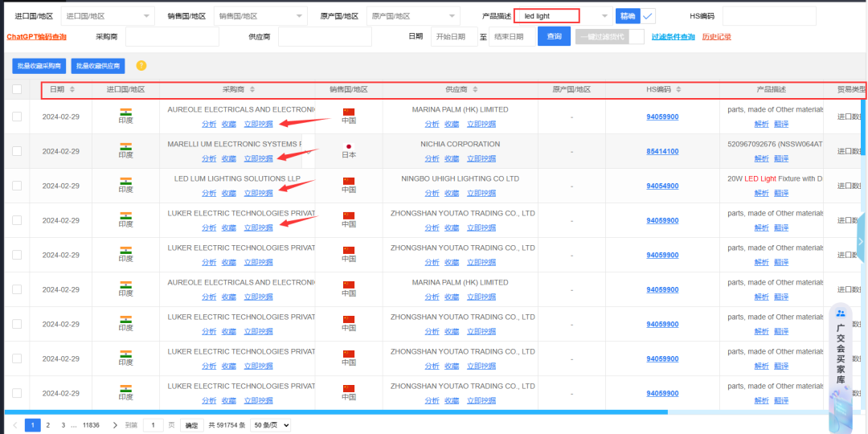Go to page 2
The image size is (868, 434).
[x=47, y=425]
